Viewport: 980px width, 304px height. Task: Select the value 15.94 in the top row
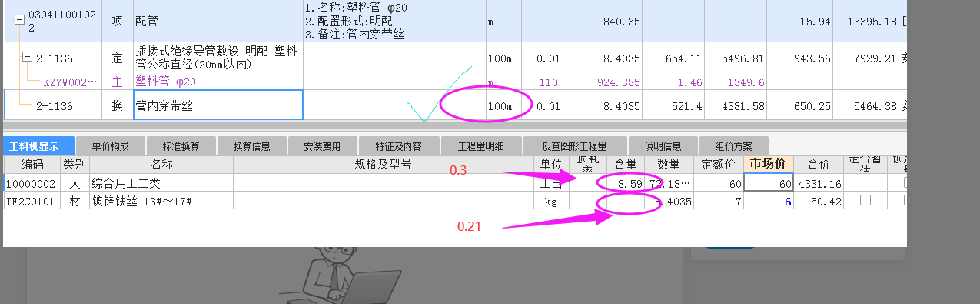pos(800,21)
